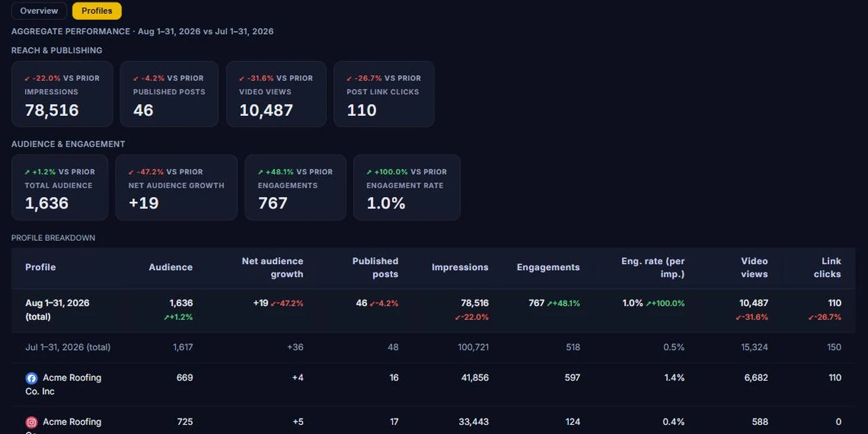Click the 6,682 video views value
The image size is (868, 434).
coord(756,378)
